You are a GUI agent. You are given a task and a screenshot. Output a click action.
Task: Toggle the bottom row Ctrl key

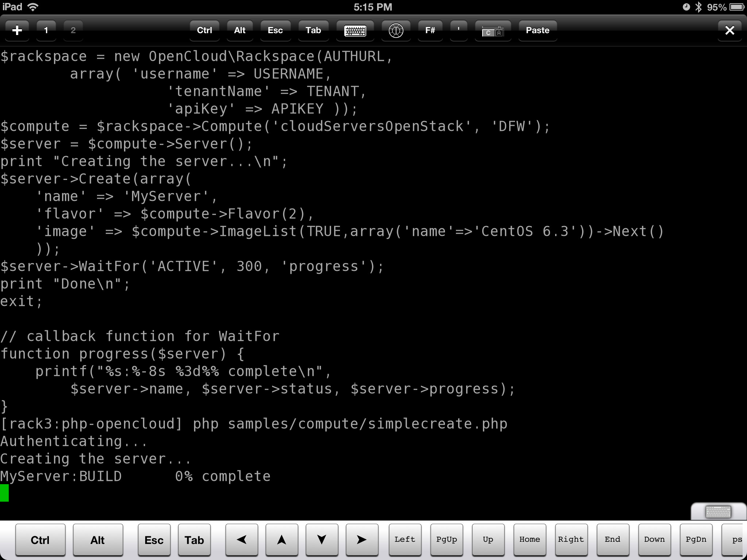click(x=40, y=540)
